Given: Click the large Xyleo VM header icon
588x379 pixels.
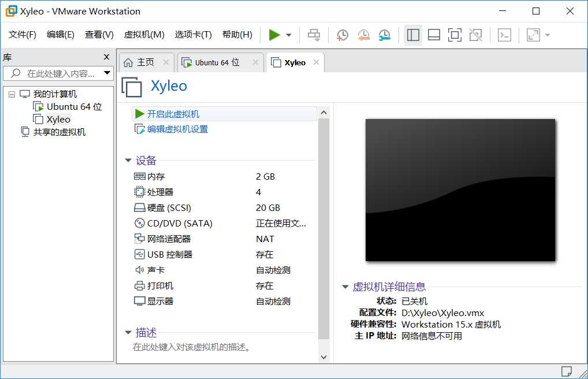Looking at the screenshot, I should point(132,87).
